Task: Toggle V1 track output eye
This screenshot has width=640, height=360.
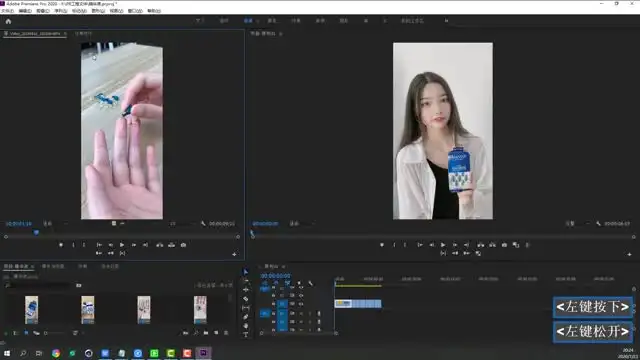Action: click(301, 304)
